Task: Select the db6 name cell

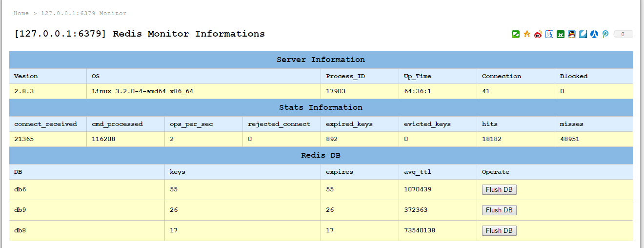Action: pyautogui.click(x=20, y=189)
